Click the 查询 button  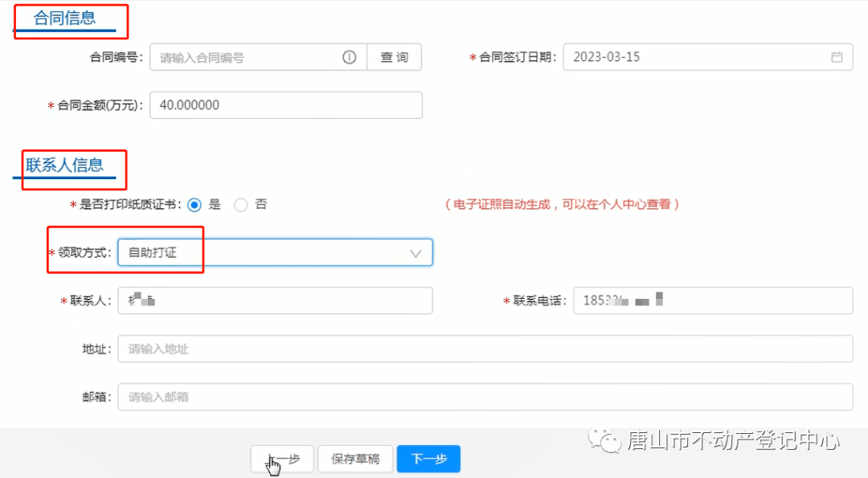[394, 57]
